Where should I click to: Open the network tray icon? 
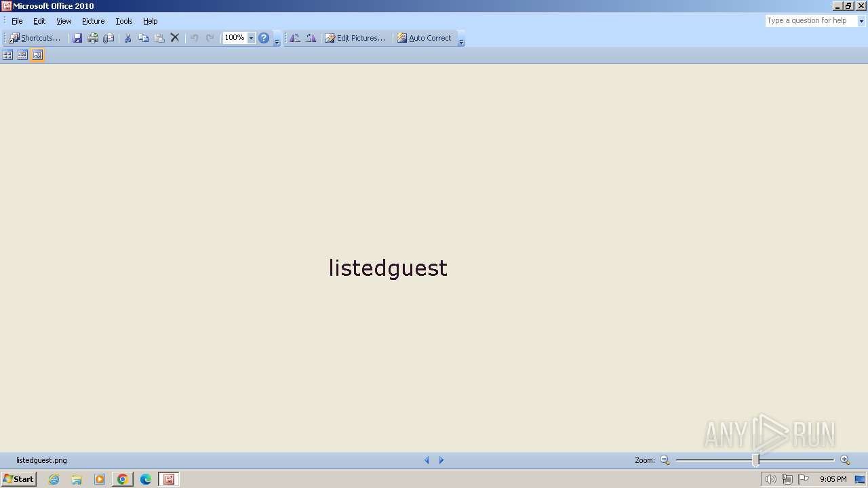787,479
